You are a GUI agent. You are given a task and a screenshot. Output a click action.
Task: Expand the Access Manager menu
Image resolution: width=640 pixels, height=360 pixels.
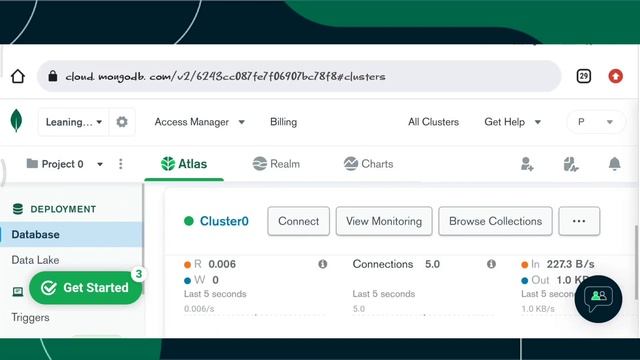[200, 122]
